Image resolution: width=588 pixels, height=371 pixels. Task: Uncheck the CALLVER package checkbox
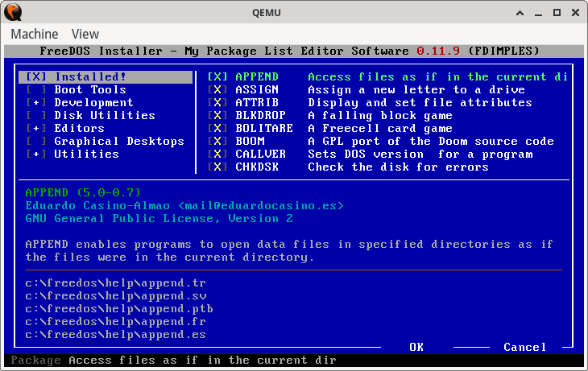[x=217, y=154]
